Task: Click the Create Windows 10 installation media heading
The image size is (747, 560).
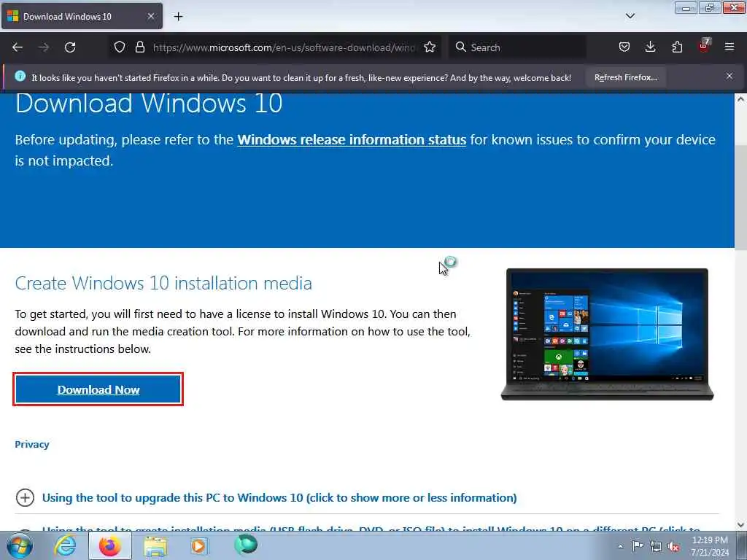Action: [163, 283]
